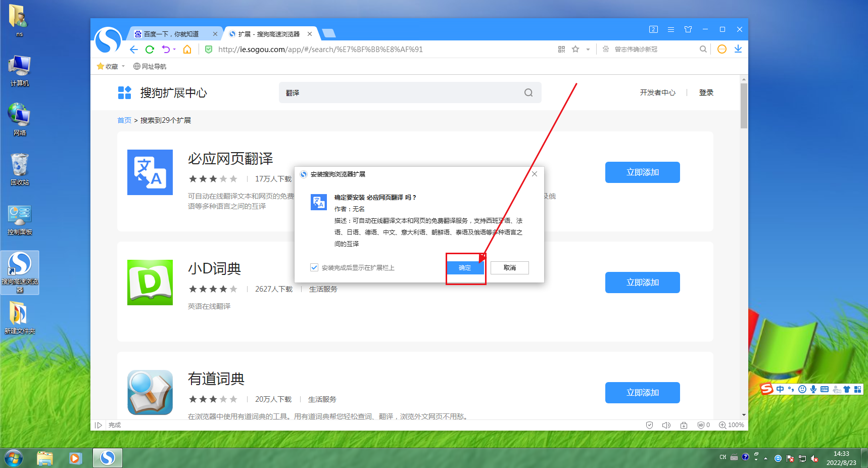Click the green security shield icon
868x468 pixels.
click(x=209, y=49)
